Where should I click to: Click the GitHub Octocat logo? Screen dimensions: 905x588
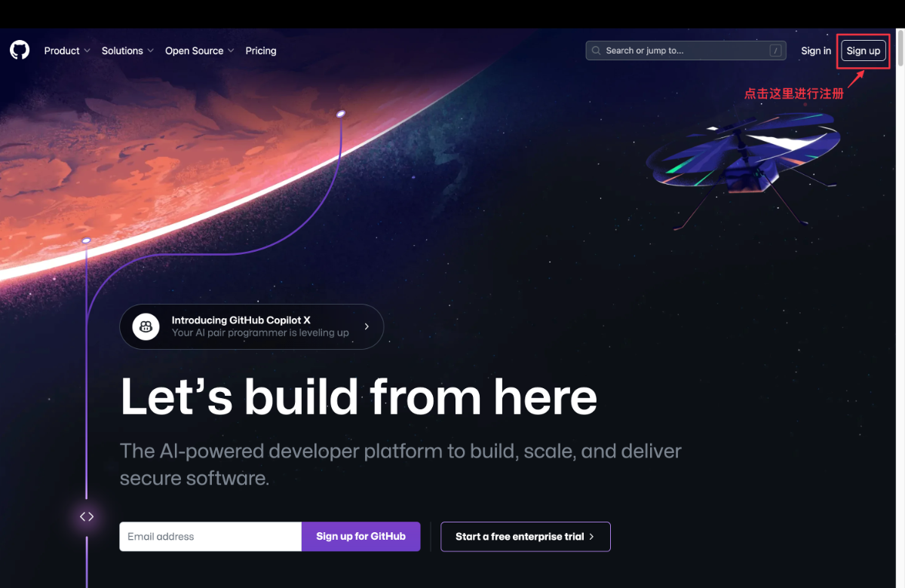tap(20, 51)
